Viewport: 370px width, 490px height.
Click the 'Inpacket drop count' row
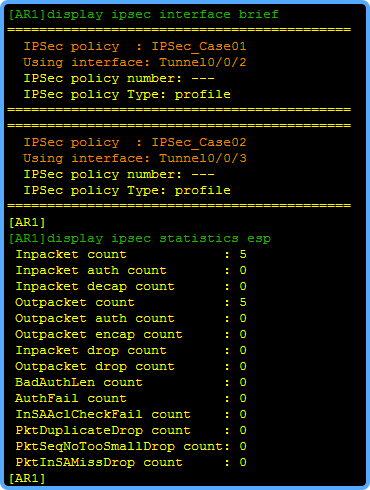coord(131,351)
